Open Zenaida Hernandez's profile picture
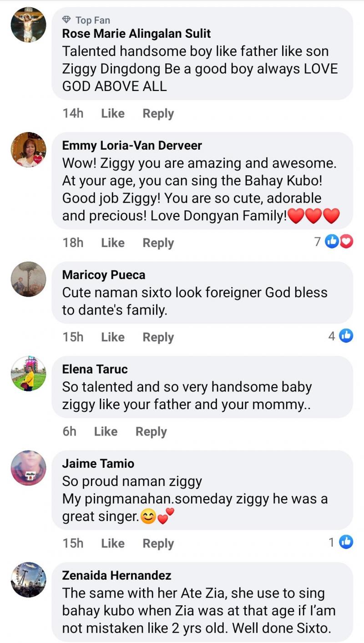This screenshot has width=364, height=643. click(x=28, y=579)
